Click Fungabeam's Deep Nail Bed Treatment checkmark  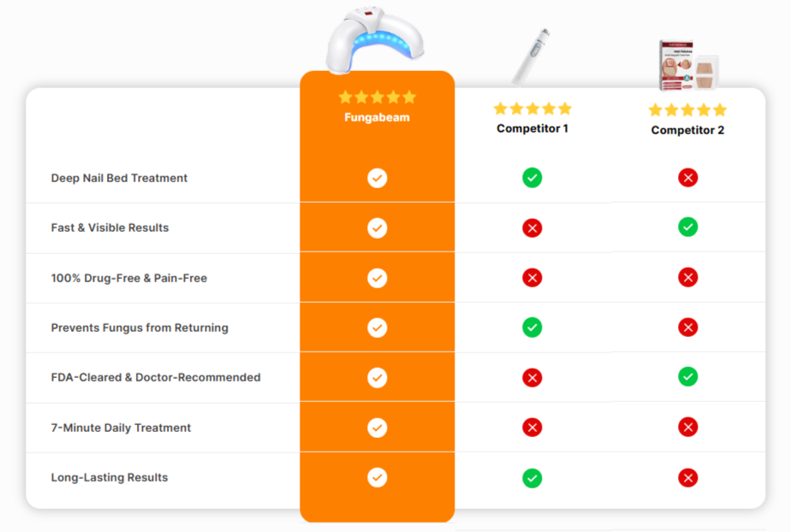click(x=377, y=178)
